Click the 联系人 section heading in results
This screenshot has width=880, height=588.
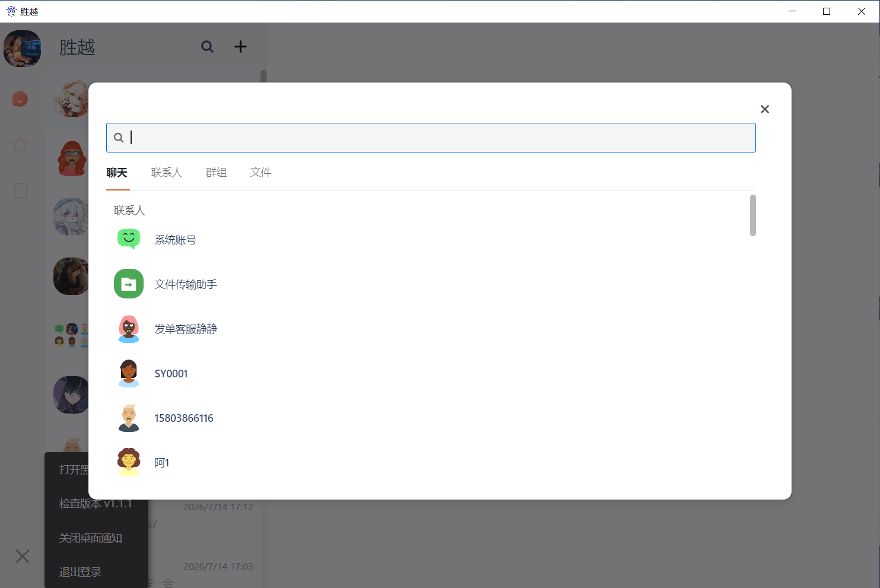click(x=129, y=211)
